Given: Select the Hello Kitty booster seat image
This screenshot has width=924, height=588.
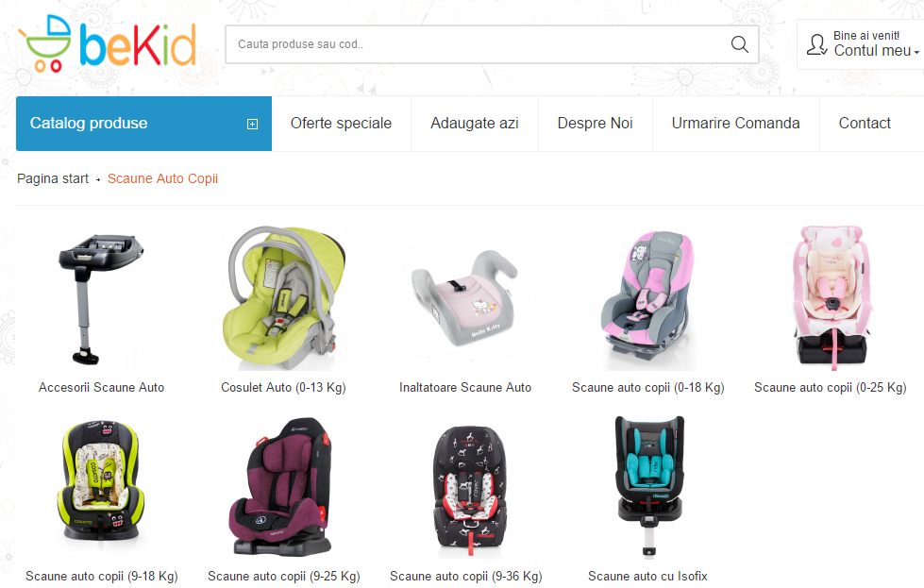Looking at the screenshot, I should click(x=465, y=298).
